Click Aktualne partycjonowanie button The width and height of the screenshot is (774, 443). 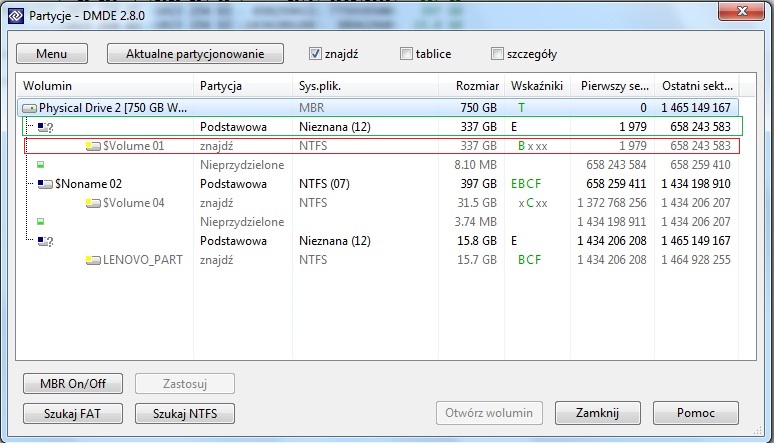tap(195, 54)
